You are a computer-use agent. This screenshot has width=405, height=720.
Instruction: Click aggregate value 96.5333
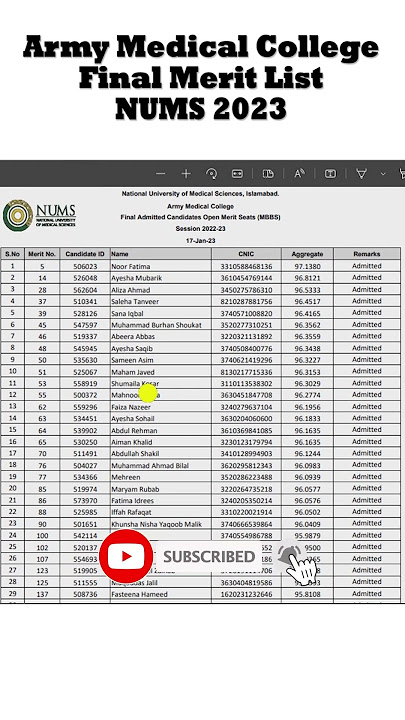click(307, 290)
